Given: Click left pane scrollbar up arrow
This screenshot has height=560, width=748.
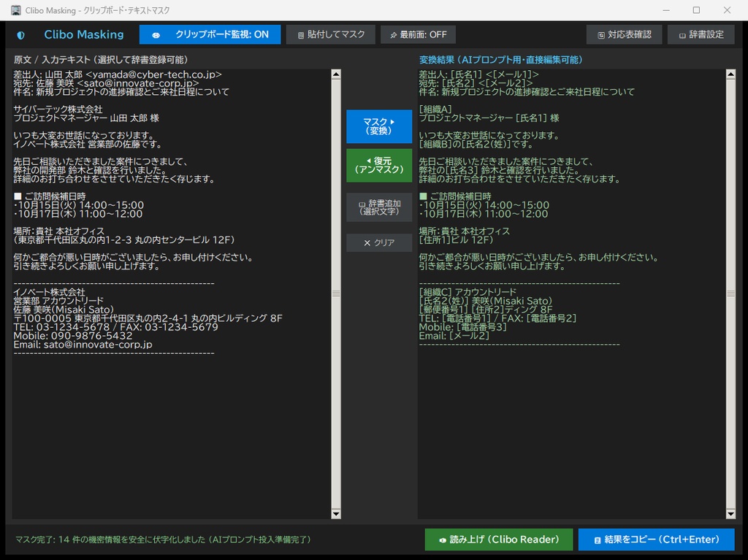Looking at the screenshot, I should pos(336,74).
